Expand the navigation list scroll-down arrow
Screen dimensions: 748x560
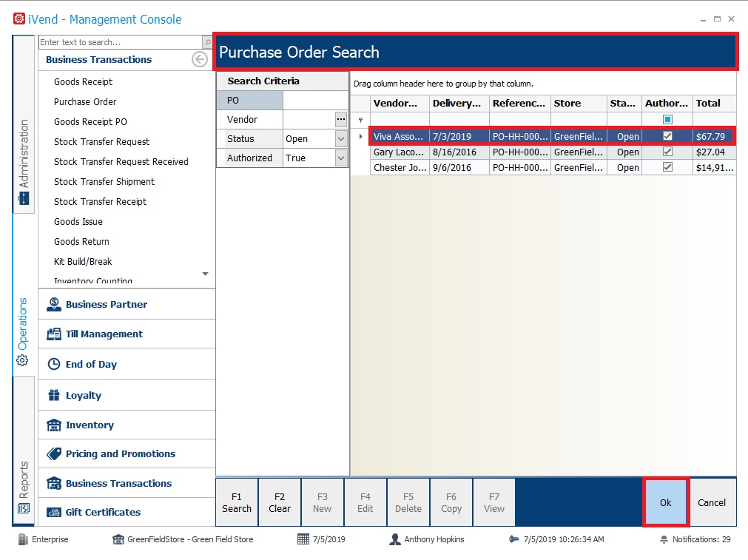(205, 274)
